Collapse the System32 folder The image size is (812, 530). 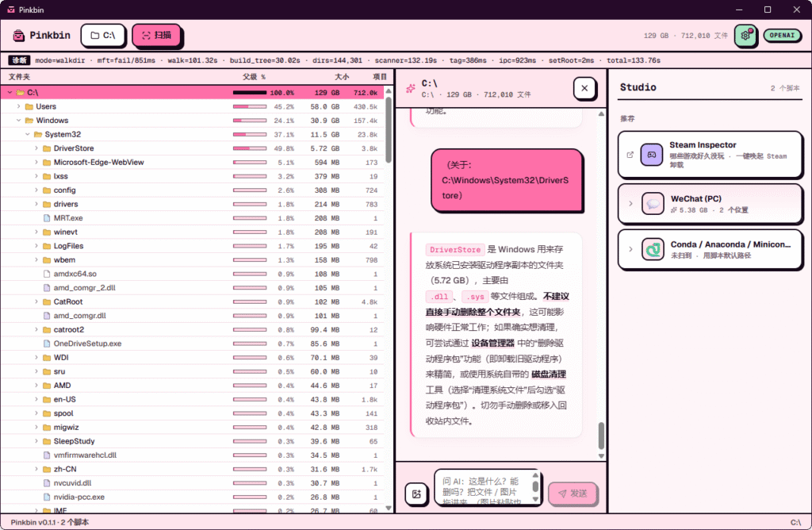click(x=28, y=134)
